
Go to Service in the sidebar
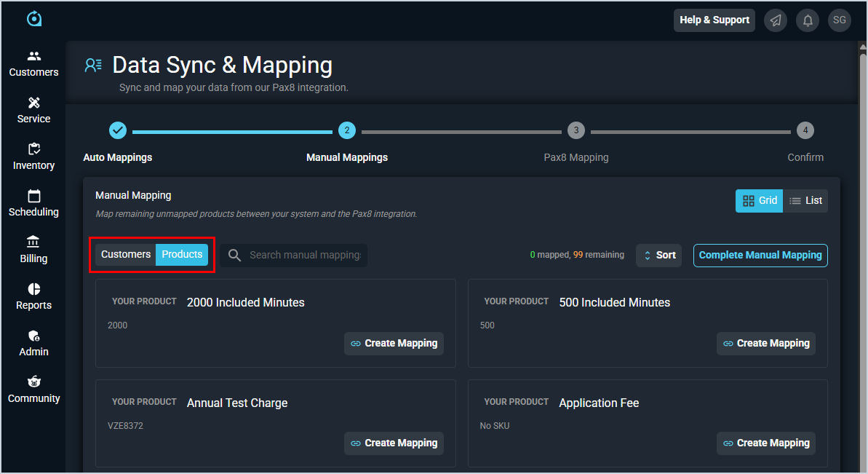tap(34, 103)
